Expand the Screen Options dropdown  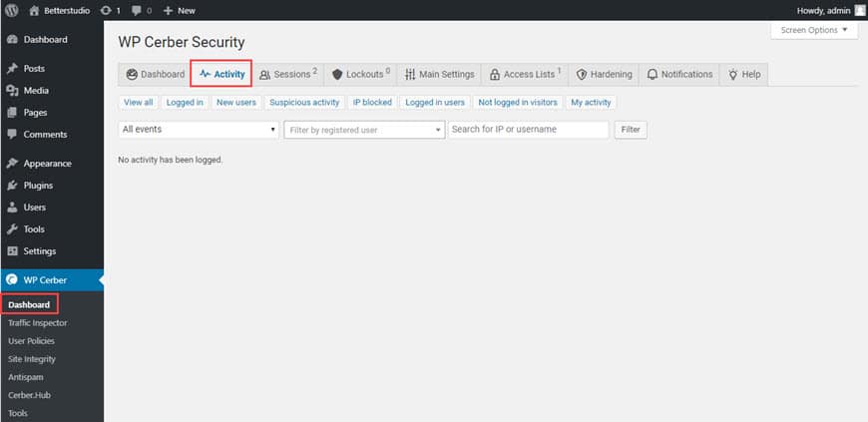pos(814,31)
